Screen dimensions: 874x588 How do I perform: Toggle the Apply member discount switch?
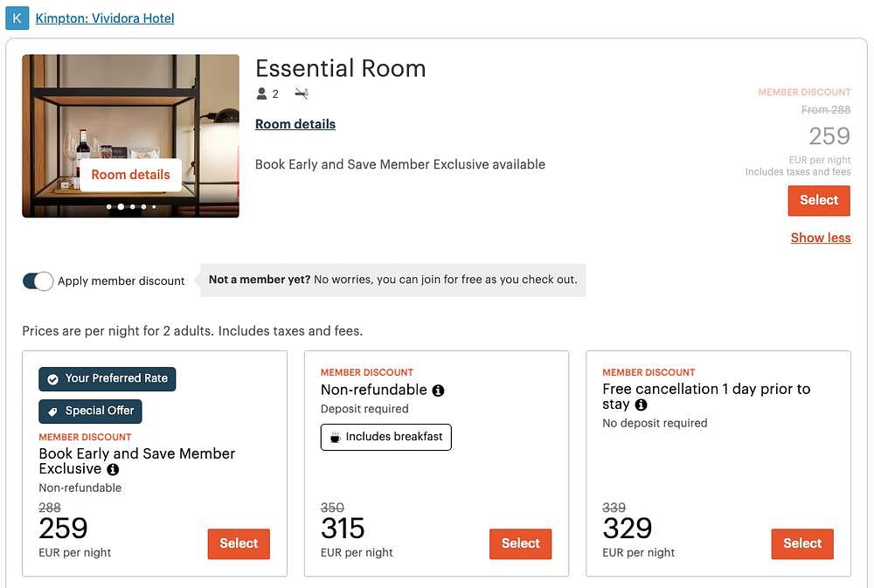click(x=38, y=281)
